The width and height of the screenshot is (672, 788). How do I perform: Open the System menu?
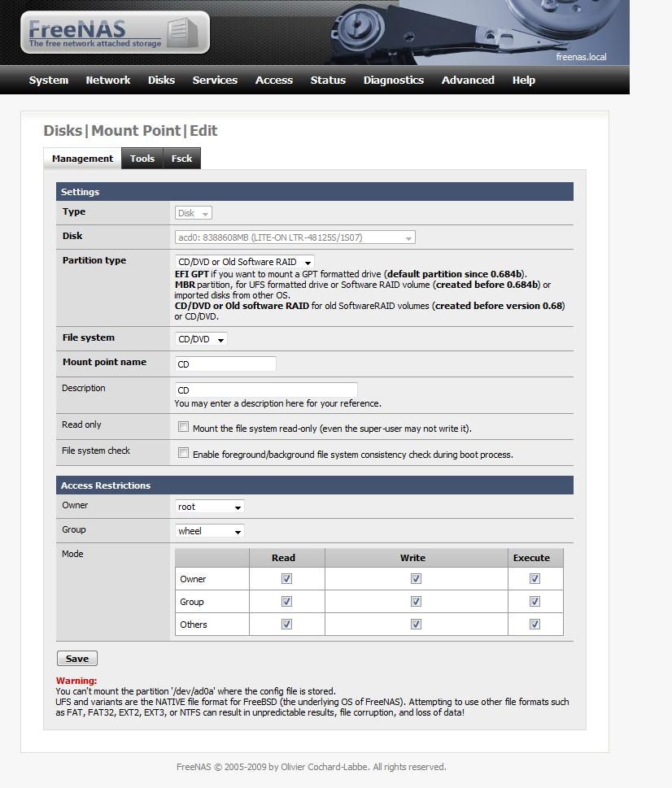pos(49,81)
